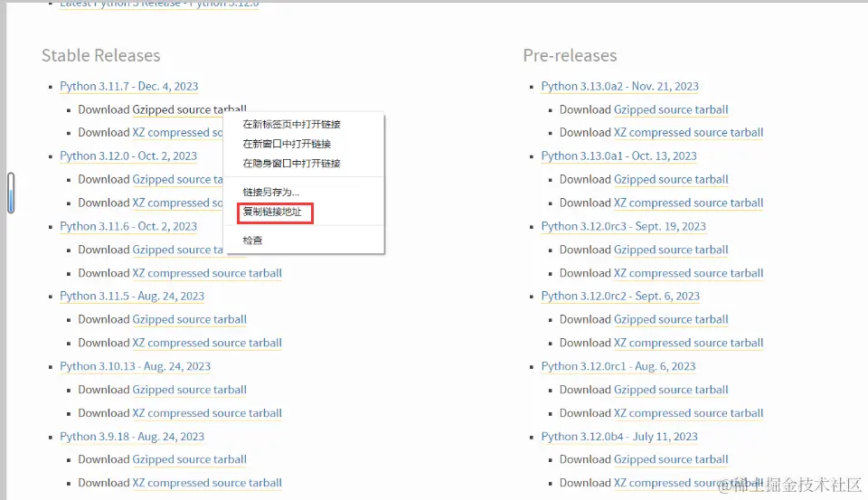This screenshot has height=500, width=868.
Task: Download Gzipped source tarball for Python 3.9.18
Action: pos(189,459)
